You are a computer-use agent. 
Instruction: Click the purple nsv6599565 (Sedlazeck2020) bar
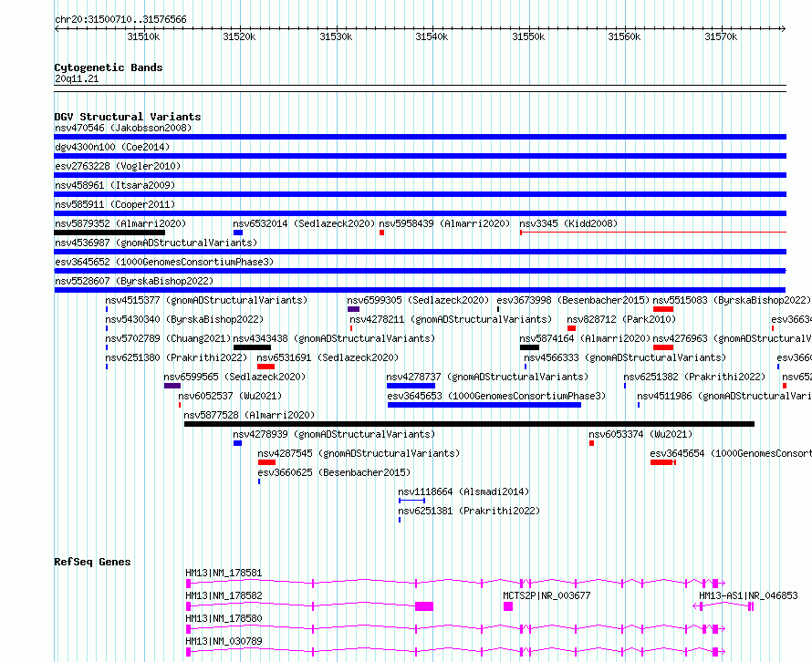click(172, 386)
